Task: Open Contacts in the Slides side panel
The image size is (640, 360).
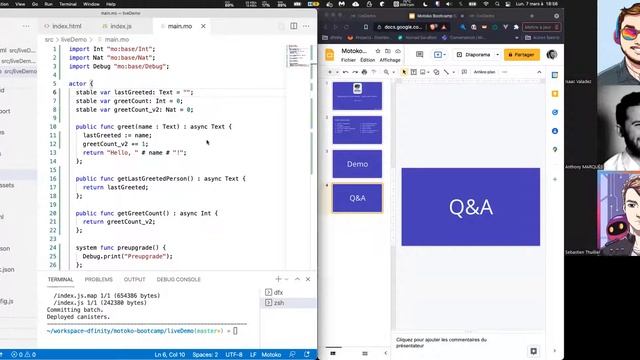Action: (555, 131)
